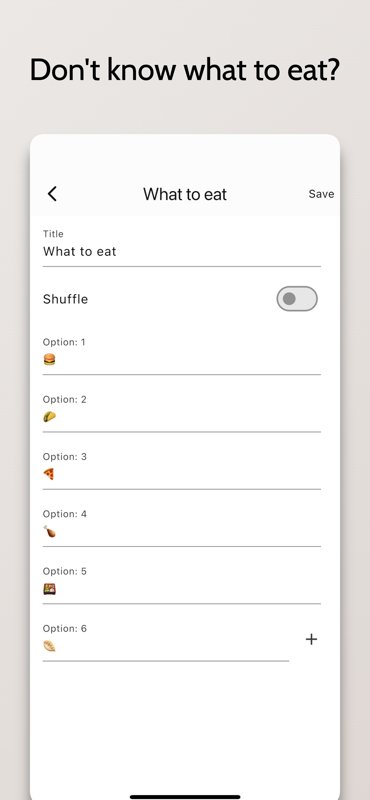Click the What to eat header title

(x=185, y=194)
